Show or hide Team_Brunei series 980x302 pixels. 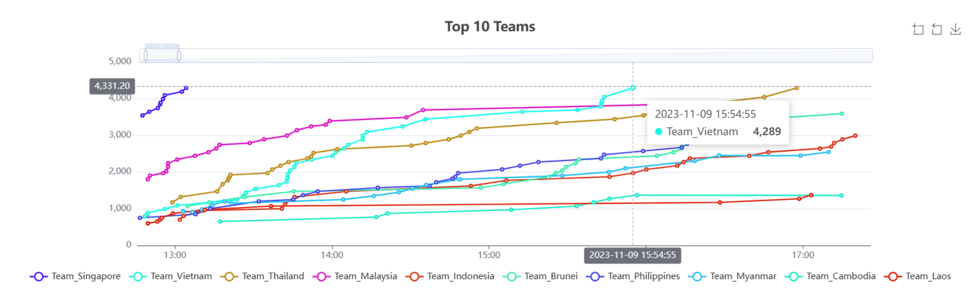click(x=541, y=277)
